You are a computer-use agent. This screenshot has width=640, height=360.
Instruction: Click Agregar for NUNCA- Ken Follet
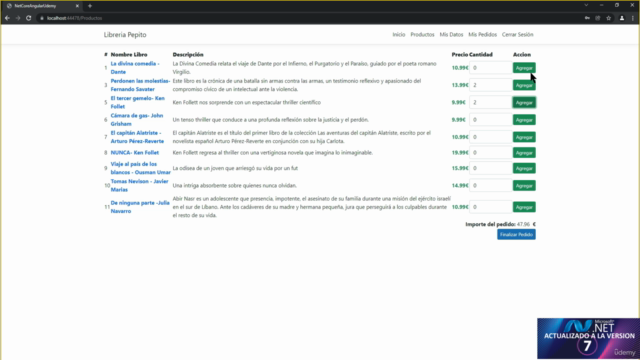(524, 153)
